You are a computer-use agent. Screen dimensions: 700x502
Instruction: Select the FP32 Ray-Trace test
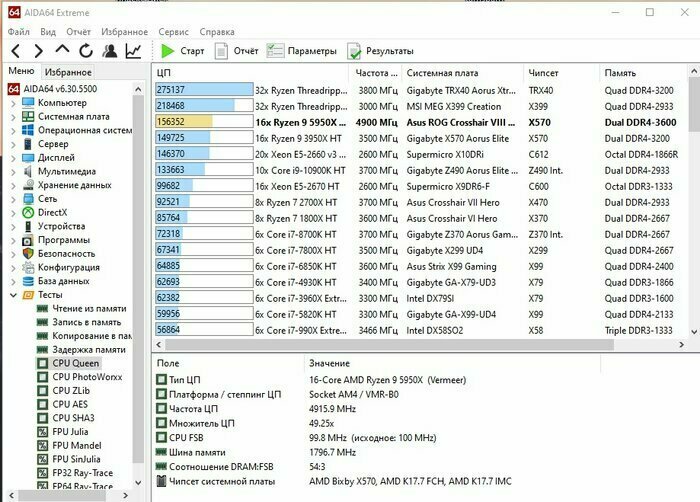point(75,473)
